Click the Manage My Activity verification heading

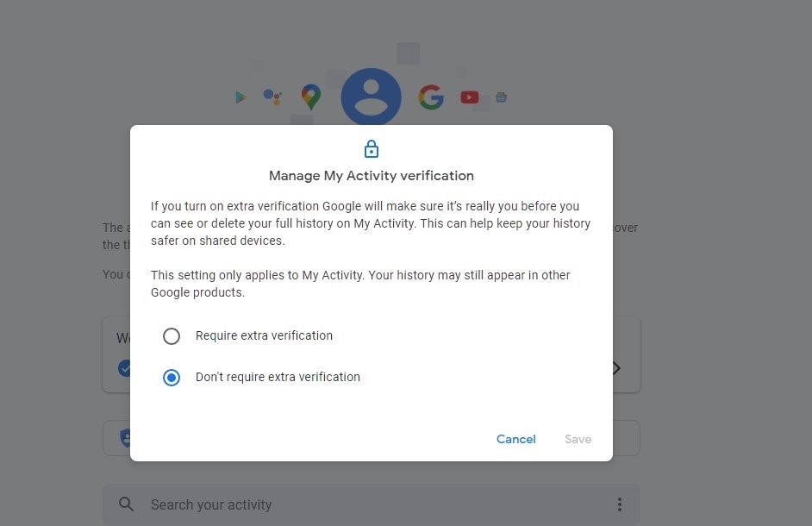[372, 176]
